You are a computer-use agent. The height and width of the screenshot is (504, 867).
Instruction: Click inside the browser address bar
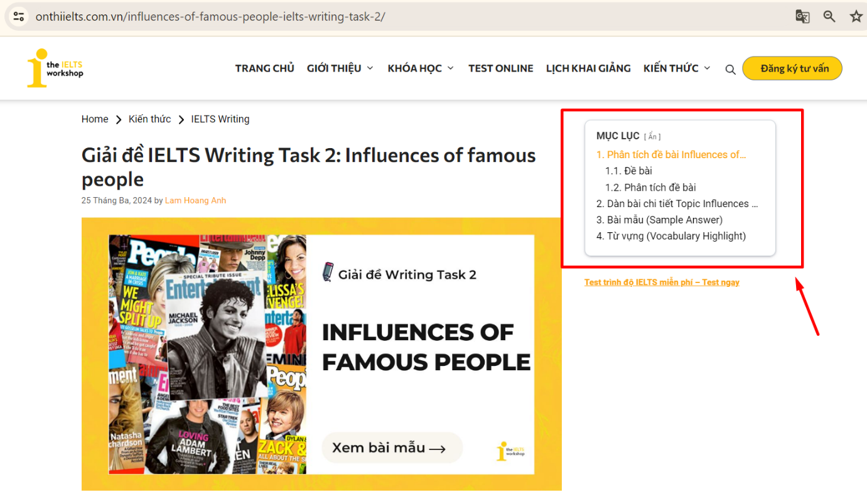pos(251,16)
